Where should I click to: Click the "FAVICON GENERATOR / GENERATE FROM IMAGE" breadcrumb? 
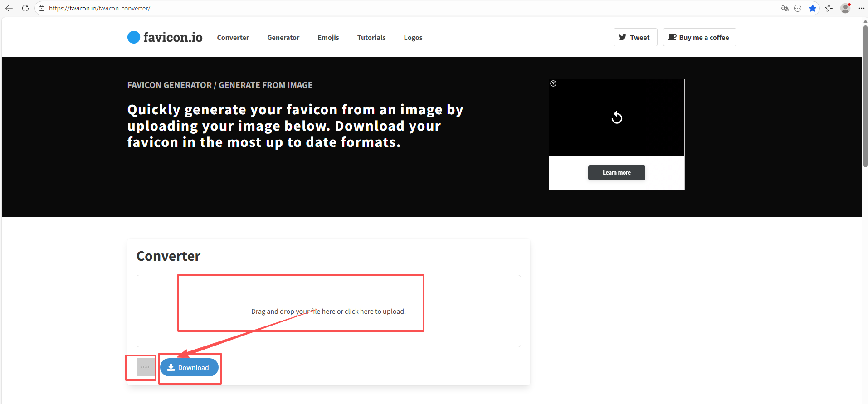(220, 85)
